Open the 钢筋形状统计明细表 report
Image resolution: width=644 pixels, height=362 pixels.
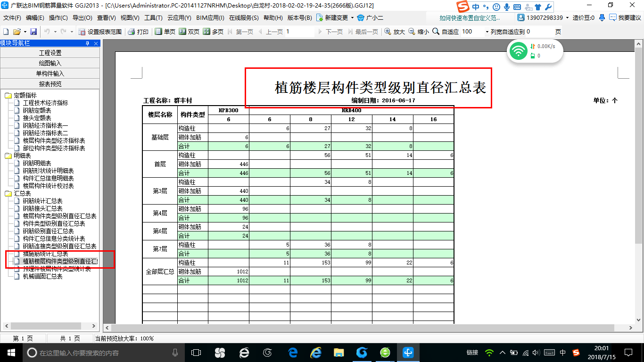[x=48, y=171]
